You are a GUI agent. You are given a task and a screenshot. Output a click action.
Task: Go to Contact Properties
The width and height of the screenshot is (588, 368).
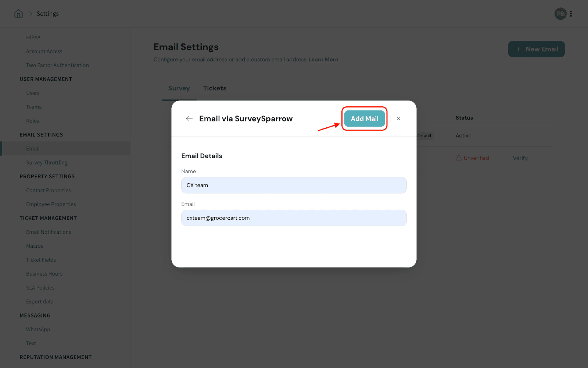pos(48,190)
